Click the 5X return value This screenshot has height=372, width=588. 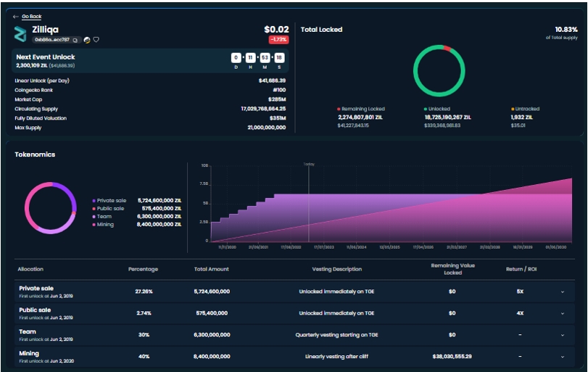point(520,292)
